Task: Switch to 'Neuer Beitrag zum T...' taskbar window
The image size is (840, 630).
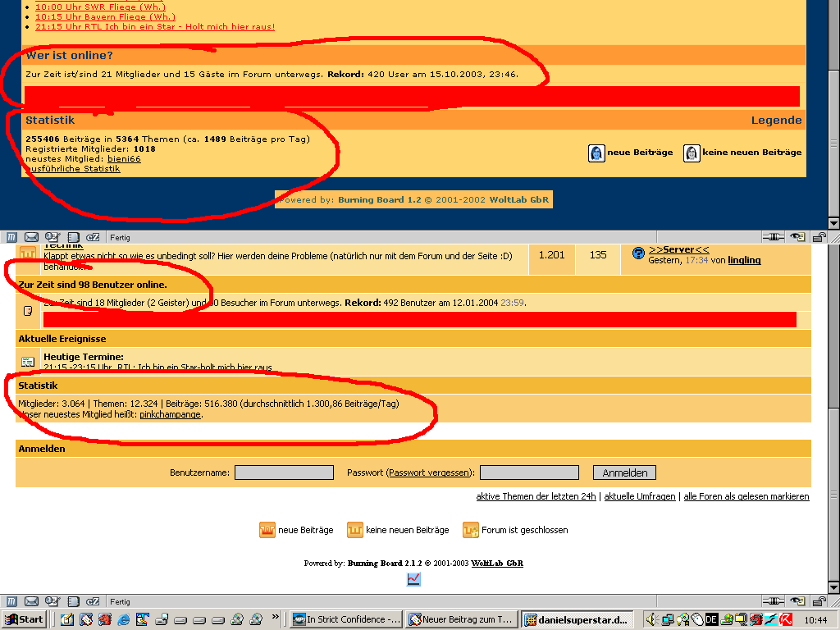Action: click(x=463, y=619)
